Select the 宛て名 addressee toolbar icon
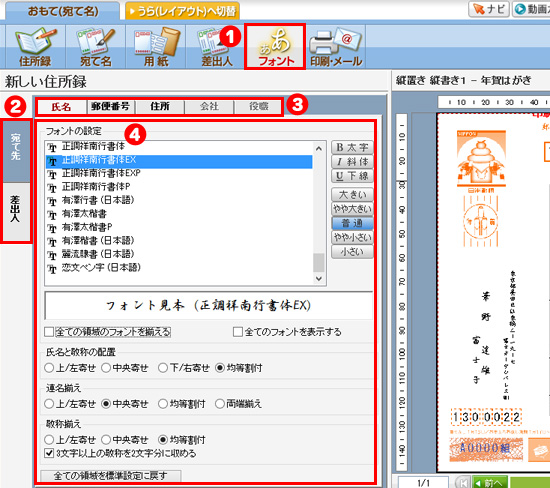 tap(95, 47)
